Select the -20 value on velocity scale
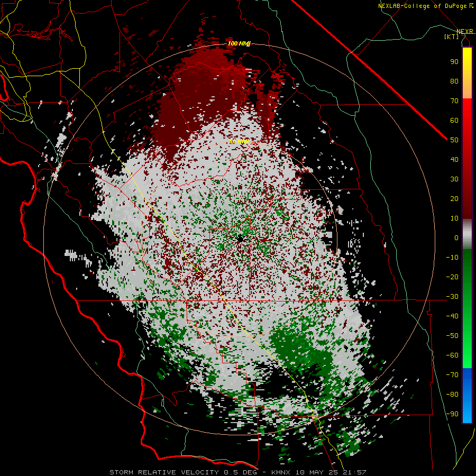The height and width of the screenshot is (476, 476). point(452,277)
